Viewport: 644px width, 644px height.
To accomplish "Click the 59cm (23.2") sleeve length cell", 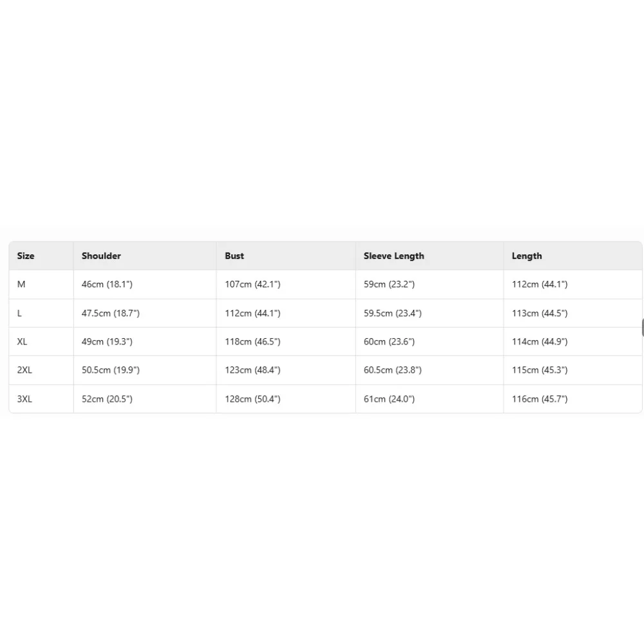I will click(x=389, y=284).
